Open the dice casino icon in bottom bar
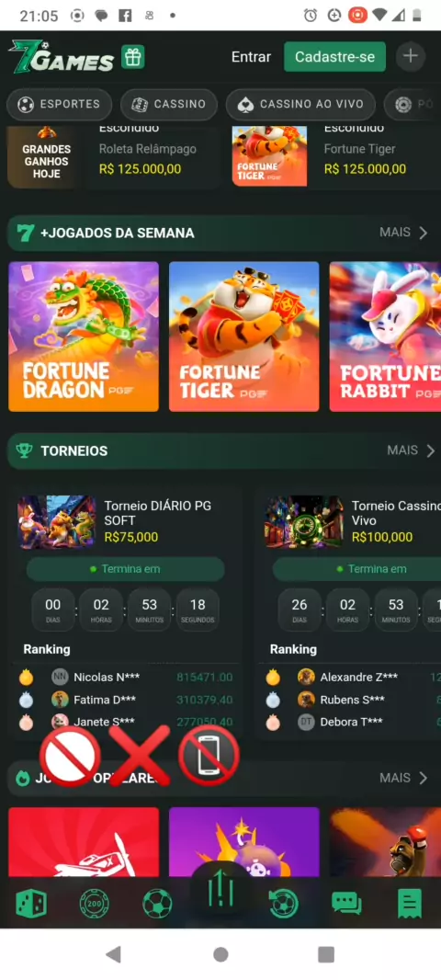 tap(31, 904)
